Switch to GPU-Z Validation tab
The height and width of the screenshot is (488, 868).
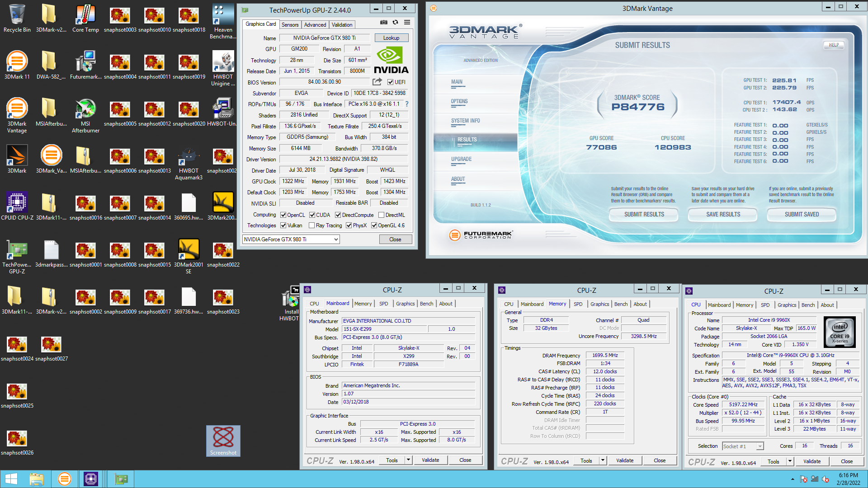[x=342, y=25]
